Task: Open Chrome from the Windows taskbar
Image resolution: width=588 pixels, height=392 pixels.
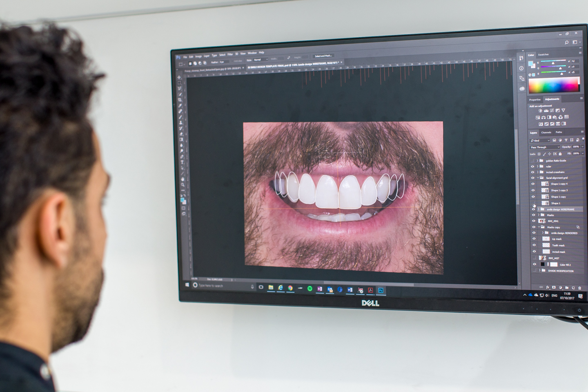Action: click(x=290, y=288)
